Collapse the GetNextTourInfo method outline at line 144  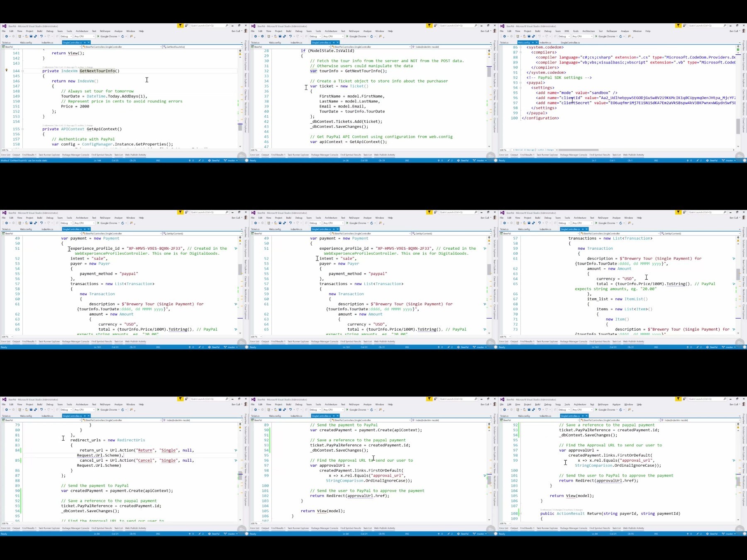22,71
